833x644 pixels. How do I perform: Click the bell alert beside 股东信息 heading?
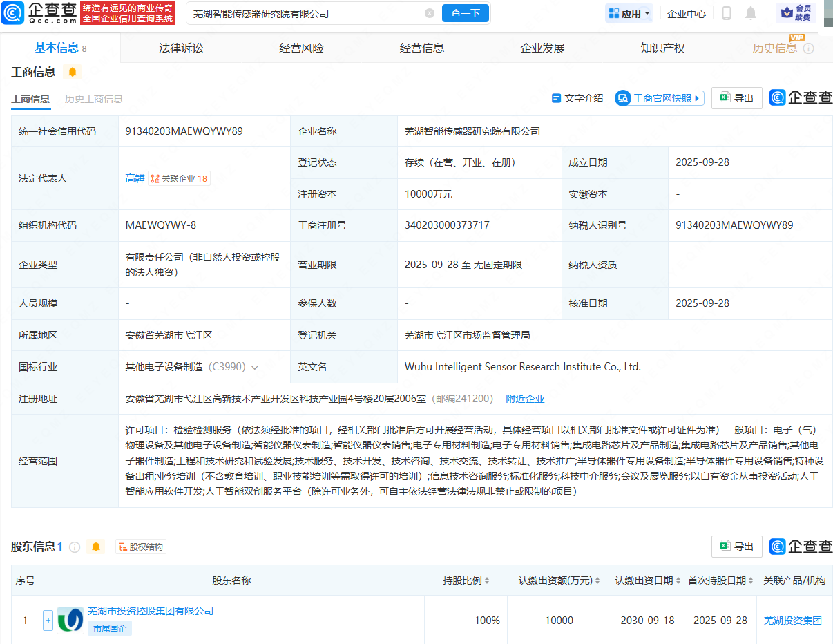click(96, 547)
